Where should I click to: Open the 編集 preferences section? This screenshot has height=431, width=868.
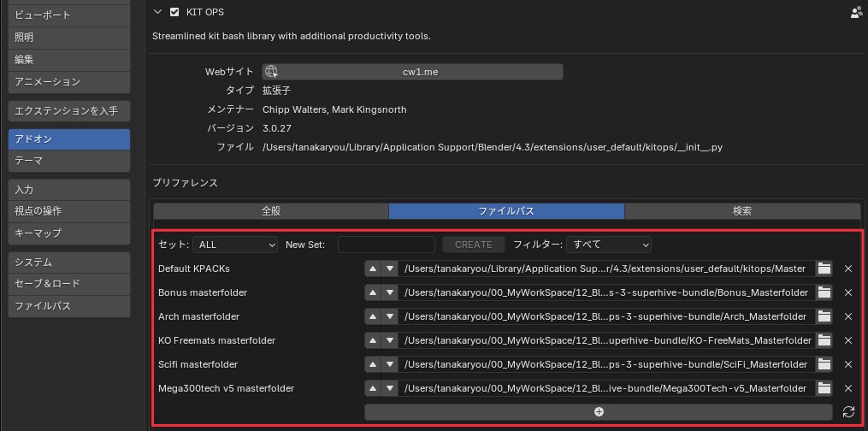[69, 59]
